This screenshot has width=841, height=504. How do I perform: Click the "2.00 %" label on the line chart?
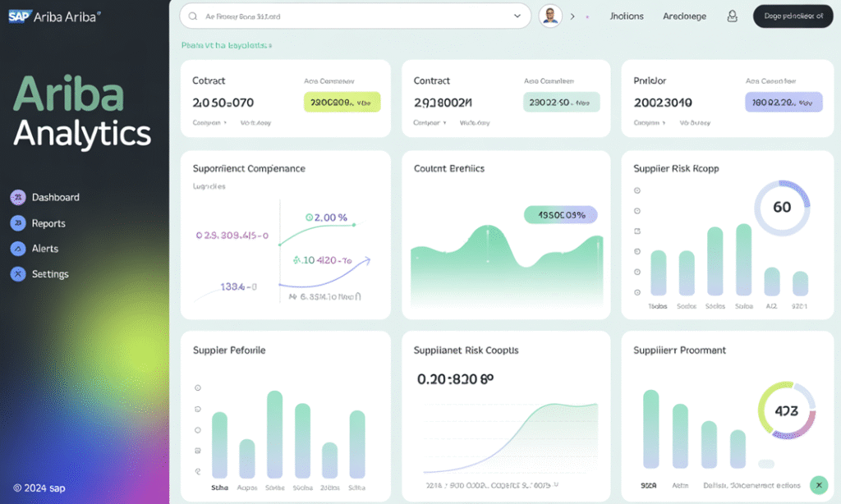pyautogui.click(x=327, y=218)
